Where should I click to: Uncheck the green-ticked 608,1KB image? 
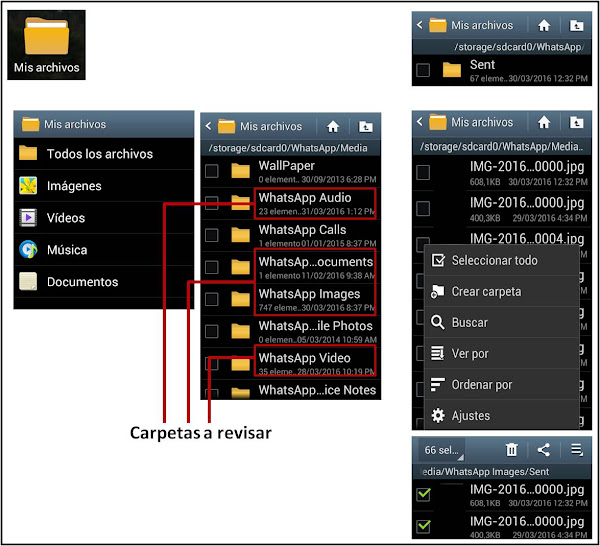[x=423, y=494]
